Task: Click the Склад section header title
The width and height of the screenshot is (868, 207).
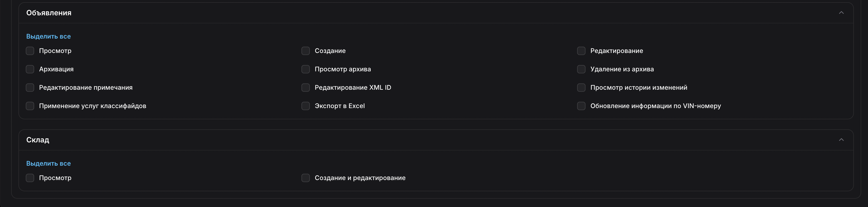Action: 38,140
